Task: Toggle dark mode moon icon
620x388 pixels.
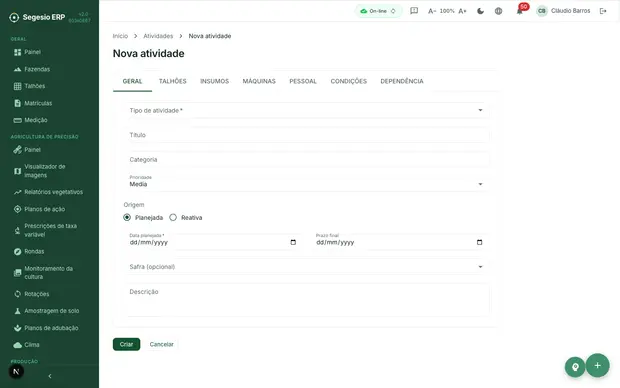Action: [480, 11]
